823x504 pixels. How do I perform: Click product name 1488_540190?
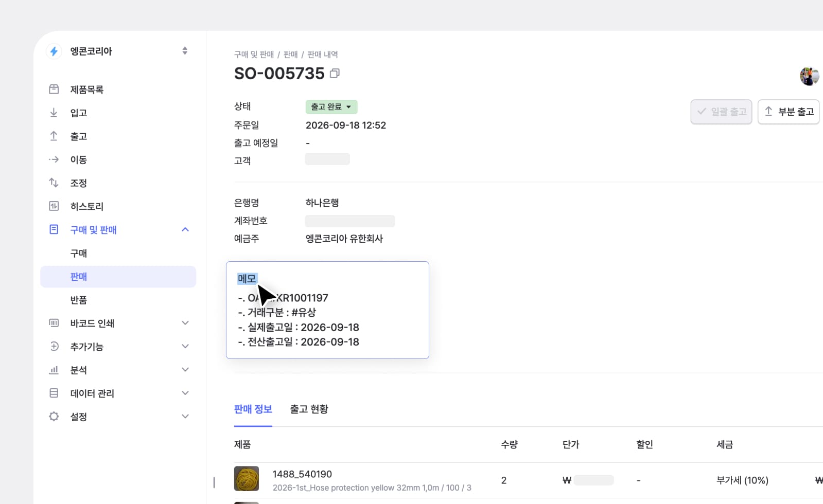coord(302,474)
